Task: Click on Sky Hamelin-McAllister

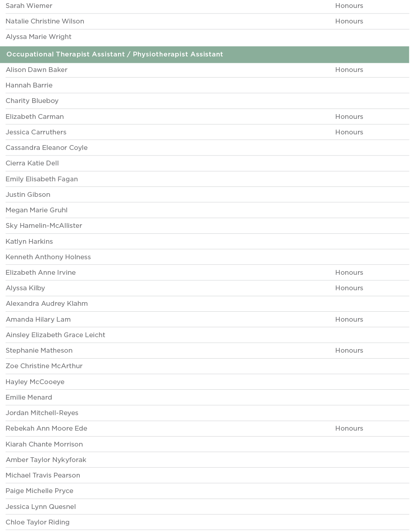Action: tap(44, 226)
